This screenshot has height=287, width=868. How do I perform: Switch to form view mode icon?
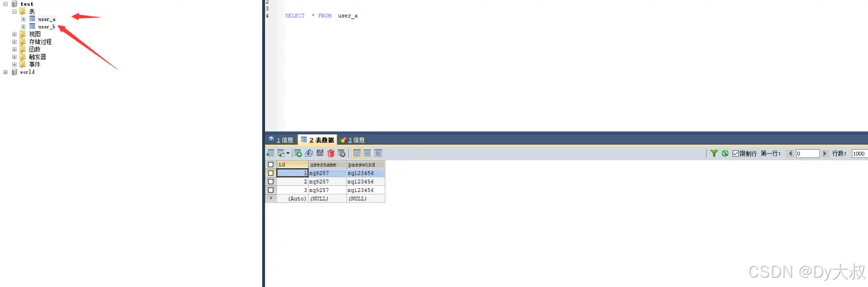367,153
